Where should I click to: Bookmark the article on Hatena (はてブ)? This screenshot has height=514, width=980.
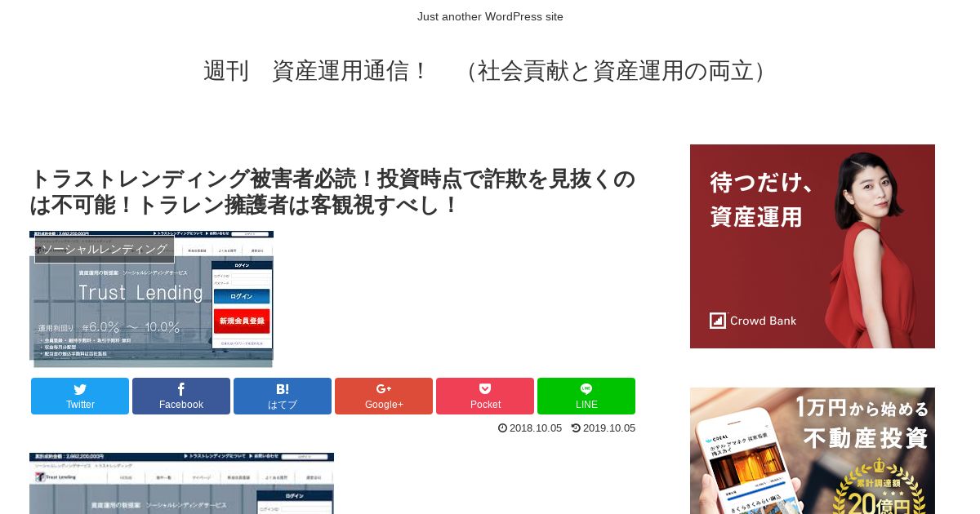point(283,396)
